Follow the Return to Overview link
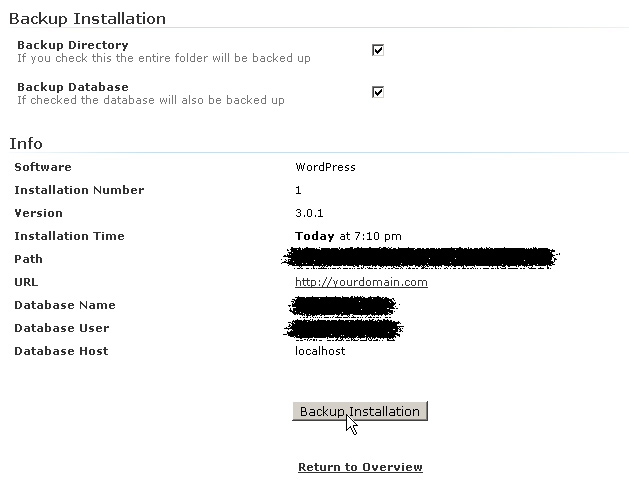Image resolution: width=629 pixels, height=491 pixels. tap(360, 467)
